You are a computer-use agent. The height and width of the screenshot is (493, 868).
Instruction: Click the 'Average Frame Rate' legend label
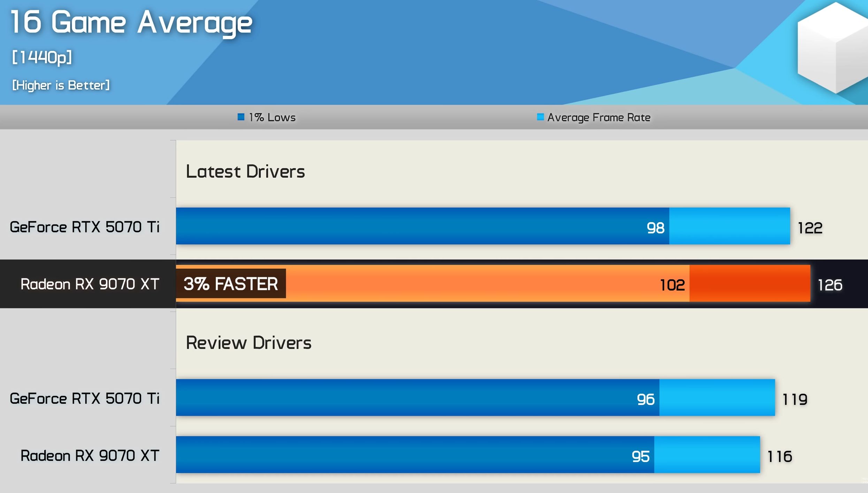[x=599, y=118]
